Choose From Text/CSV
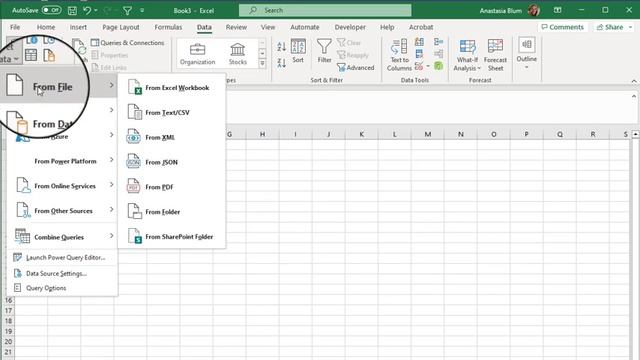This screenshot has width=640, height=360. 171,112
